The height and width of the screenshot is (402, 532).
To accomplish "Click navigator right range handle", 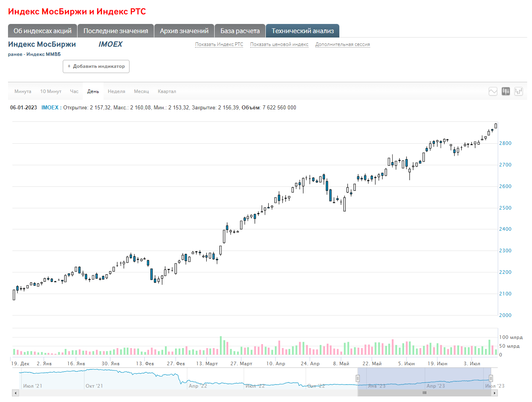I will (491, 378).
